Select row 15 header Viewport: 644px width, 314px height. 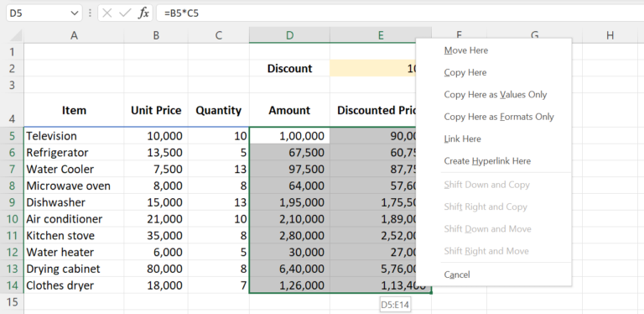(x=12, y=302)
